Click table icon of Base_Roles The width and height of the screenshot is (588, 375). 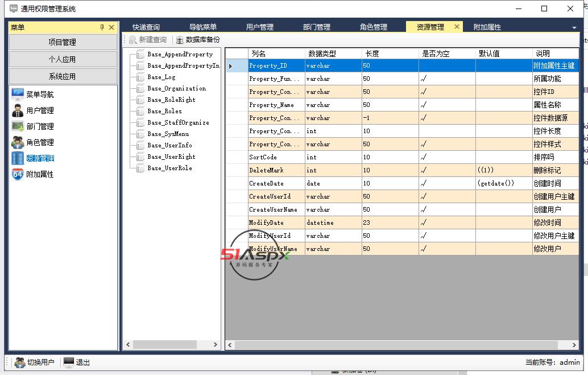[140, 112]
